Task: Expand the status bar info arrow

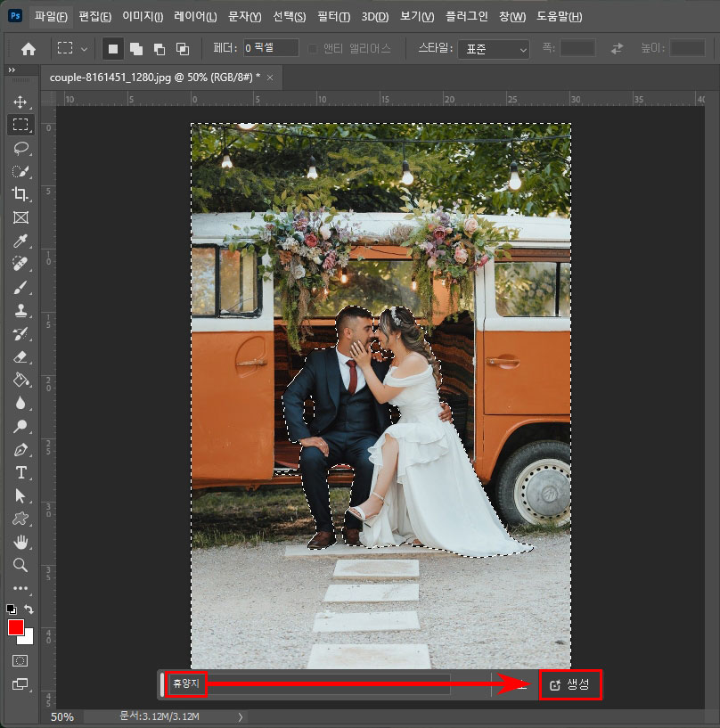Action: tap(241, 717)
